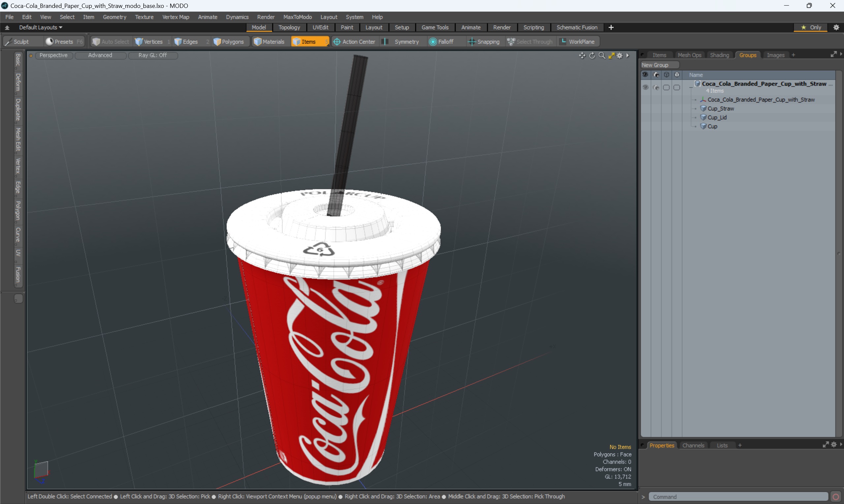Enable Auto Select mode
The height and width of the screenshot is (504, 844).
[111, 42]
